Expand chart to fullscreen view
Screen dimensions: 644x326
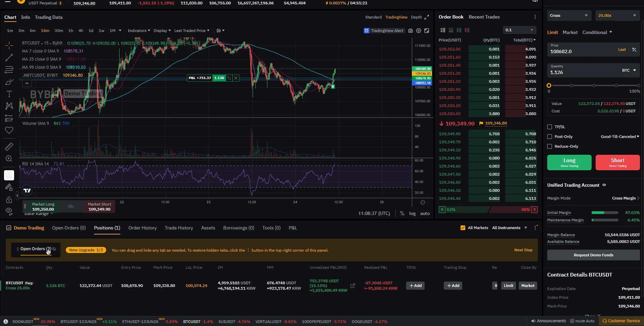coord(427,17)
